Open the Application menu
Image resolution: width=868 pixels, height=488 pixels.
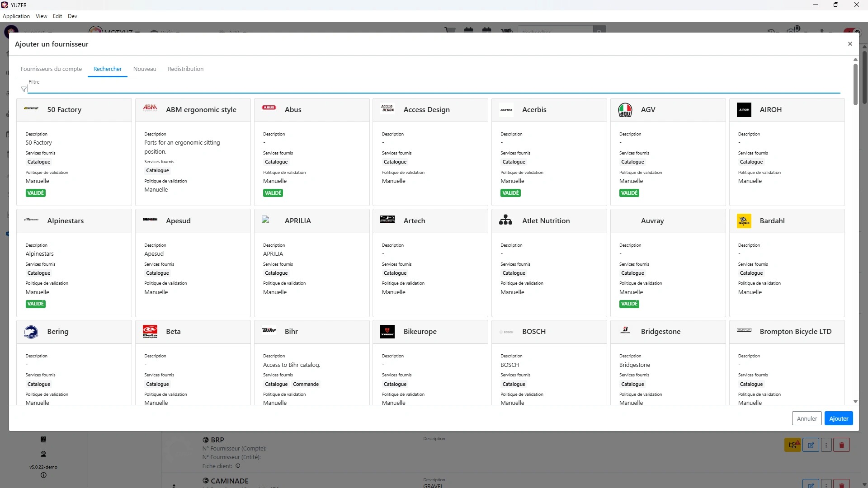coord(16,16)
